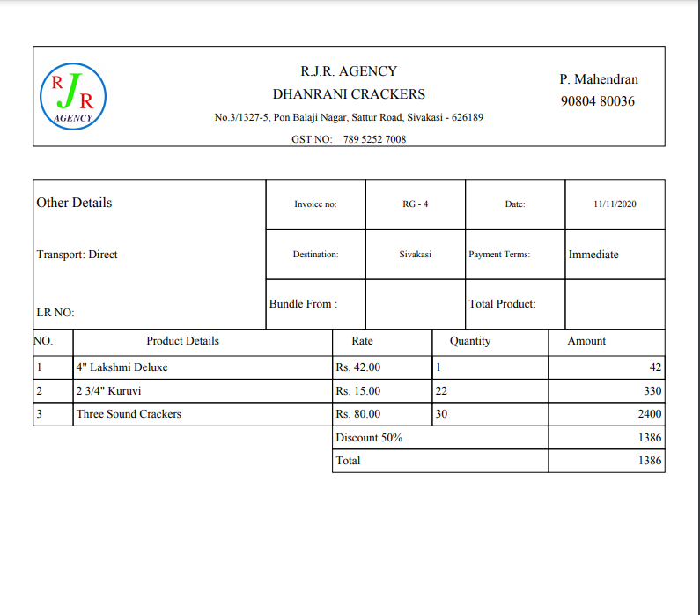This screenshot has height=615, width=700.
Task: Select the DHANRANI CRACKERS title text
Action: [x=349, y=94]
